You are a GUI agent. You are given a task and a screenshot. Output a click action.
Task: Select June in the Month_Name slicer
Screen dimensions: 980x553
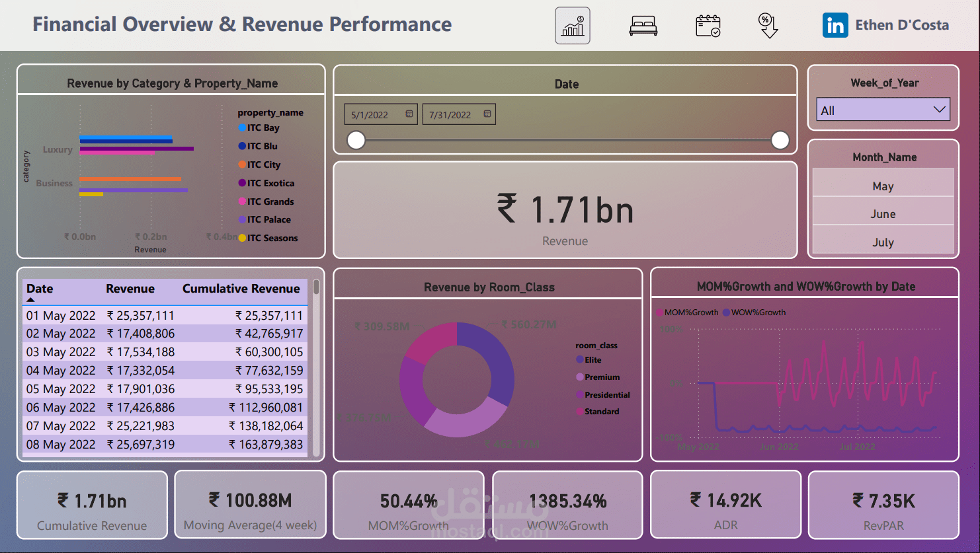point(883,213)
